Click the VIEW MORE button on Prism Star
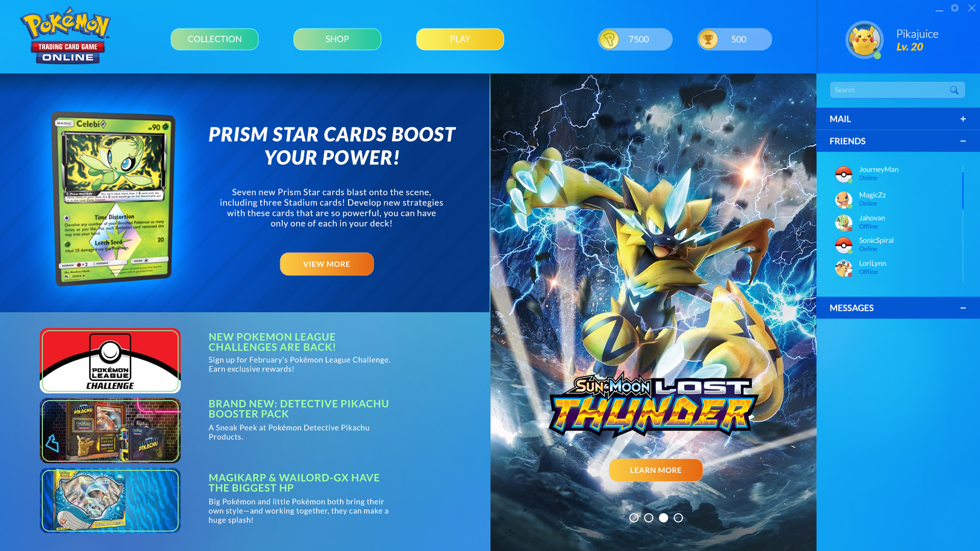This screenshot has height=551, width=980. (327, 264)
